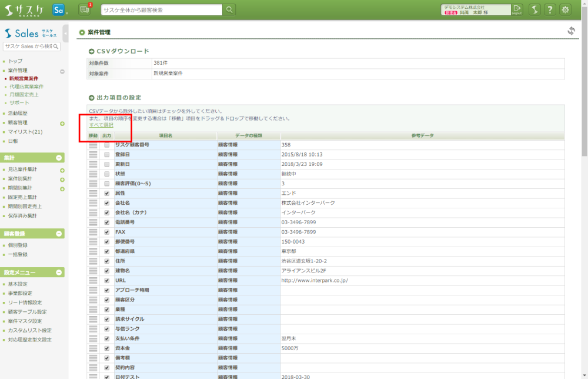Check the 更新日 output checkbox
Viewport: 588px width, 379px height.
pos(107,164)
